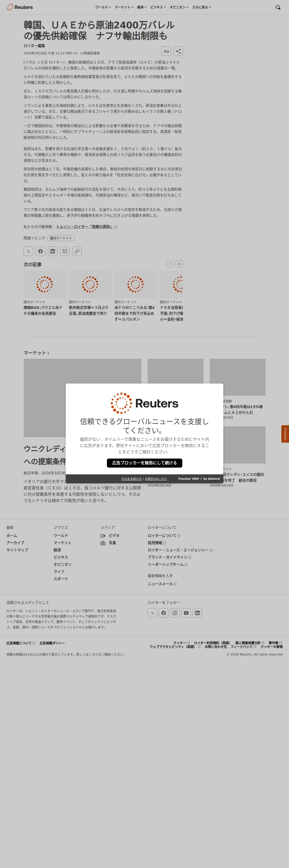Open article 情報BOX：パウエル米ＦＲＢ議長の会見要旨

(x=43, y=310)
